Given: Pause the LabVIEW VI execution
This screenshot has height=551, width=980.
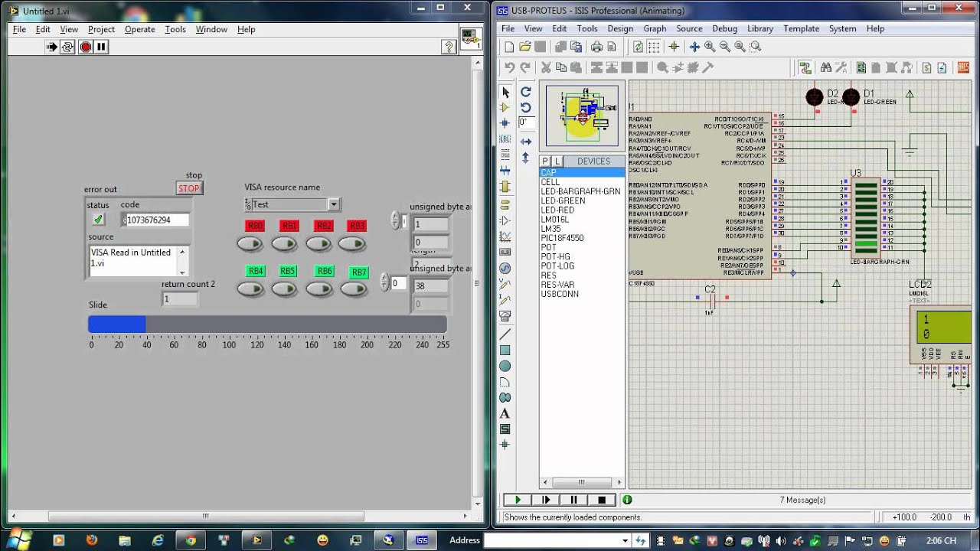Looking at the screenshot, I should [102, 47].
